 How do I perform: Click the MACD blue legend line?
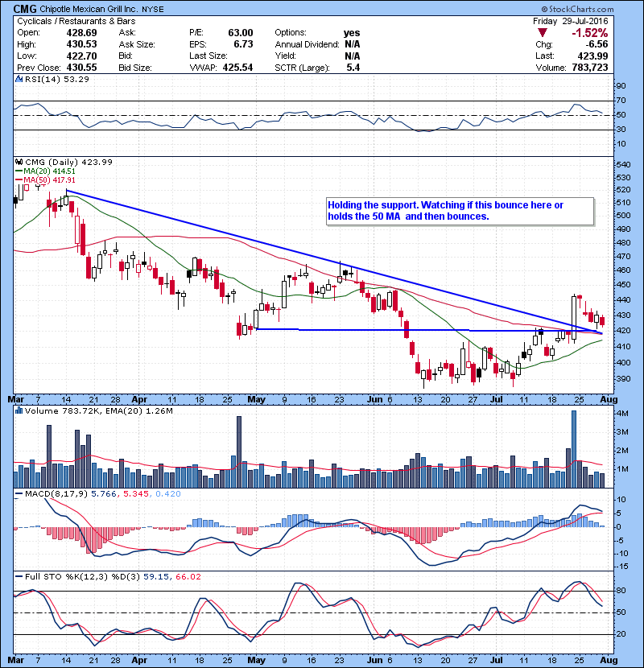(x=19, y=494)
